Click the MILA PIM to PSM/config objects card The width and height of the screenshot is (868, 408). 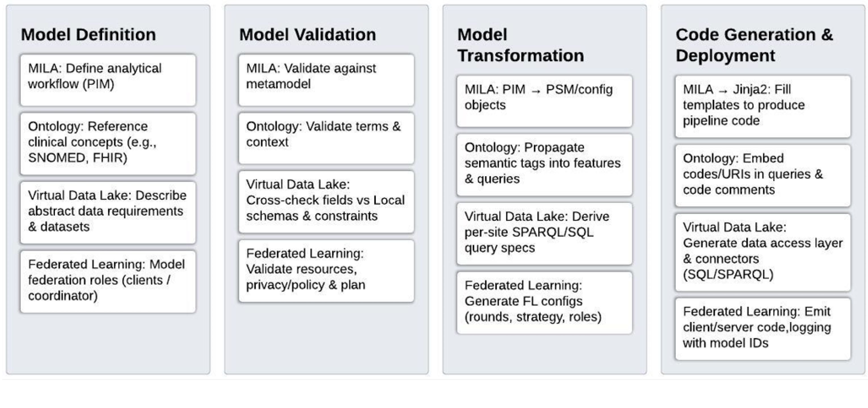pos(544,101)
